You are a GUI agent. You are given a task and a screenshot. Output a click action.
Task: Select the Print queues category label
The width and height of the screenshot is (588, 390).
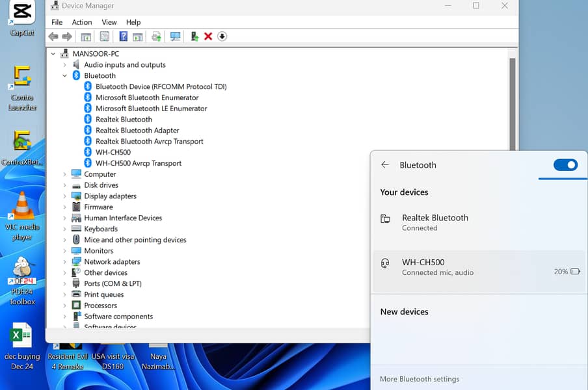[104, 294]
